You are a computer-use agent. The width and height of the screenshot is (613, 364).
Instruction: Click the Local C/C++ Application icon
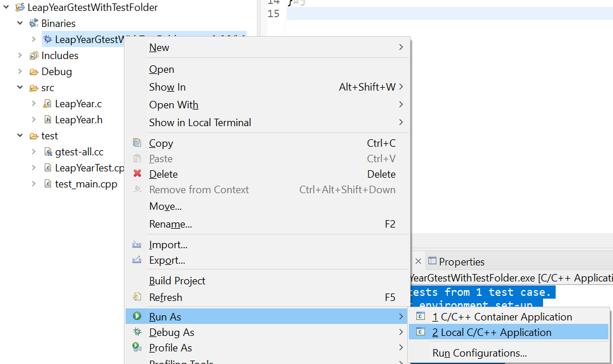pyautogui.click(x=421, y=332)
